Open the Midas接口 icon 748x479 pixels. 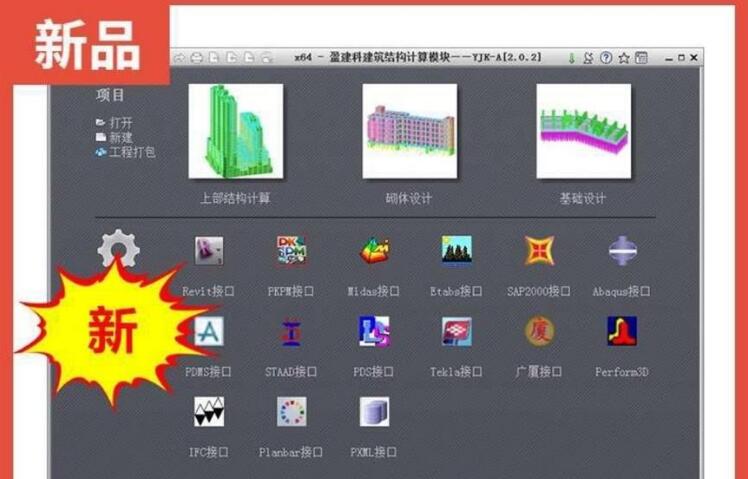(x=374, y=251)
